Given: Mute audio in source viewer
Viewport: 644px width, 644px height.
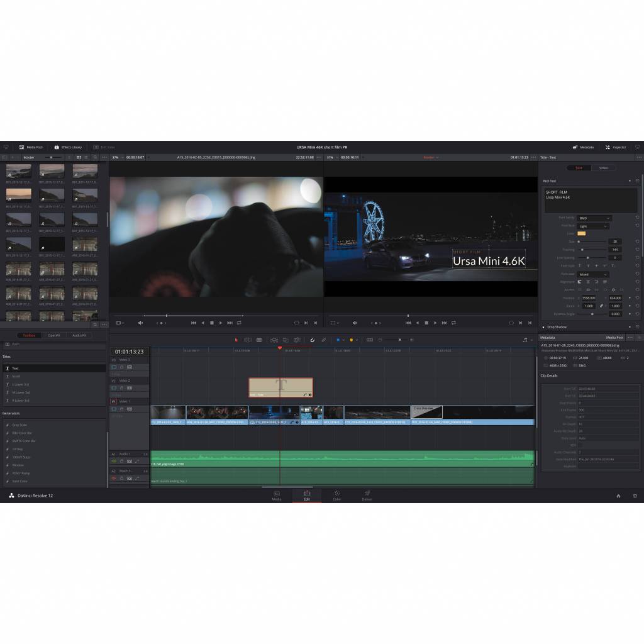Looking at the screenshot, I should (140, 323).
